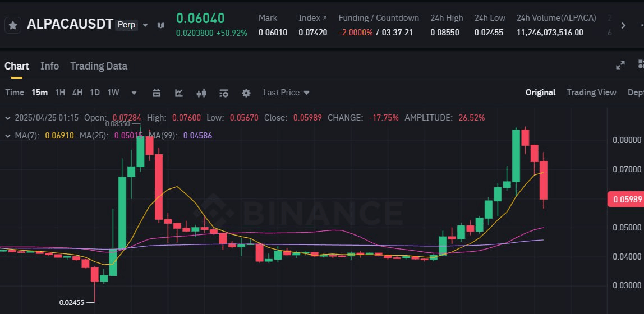The height and width of the screenshot is (314, 644).
Task: Open the trading rules book icon
Action: pyautogui.click(x=160, y=25)
